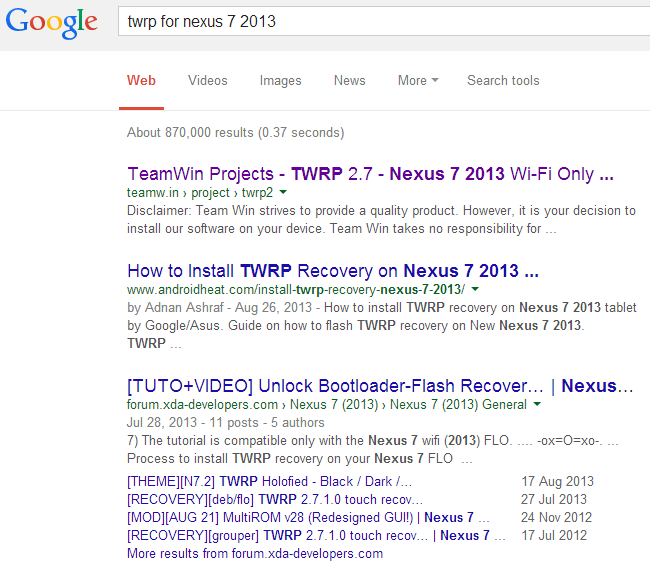Open THEME N7.2 TWRP Holofied sitelink

[x=269, y=481]
